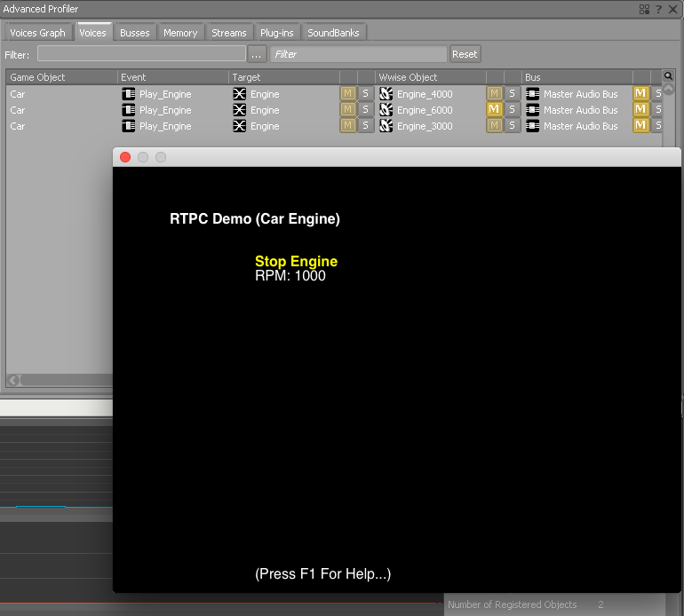Open help with the question mark icon
The height and width of the screenshot is (616, 684).
click(658, 9)
